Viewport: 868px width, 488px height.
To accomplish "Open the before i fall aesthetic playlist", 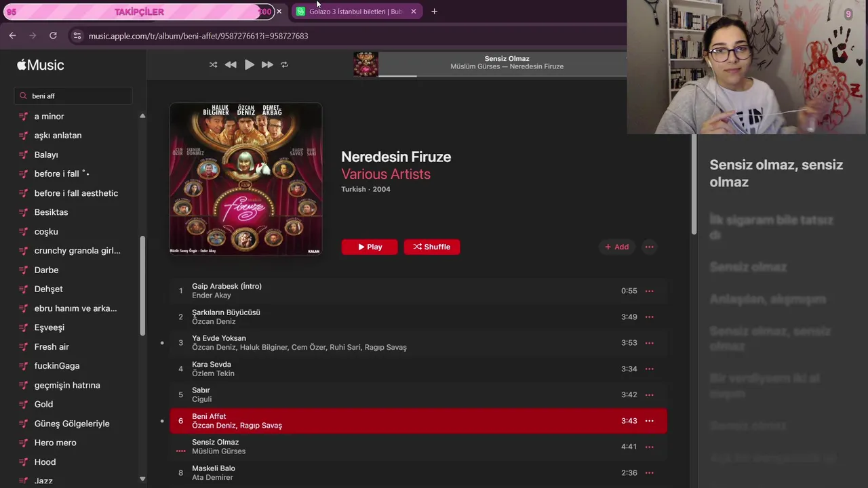I will tap(76, 193).
